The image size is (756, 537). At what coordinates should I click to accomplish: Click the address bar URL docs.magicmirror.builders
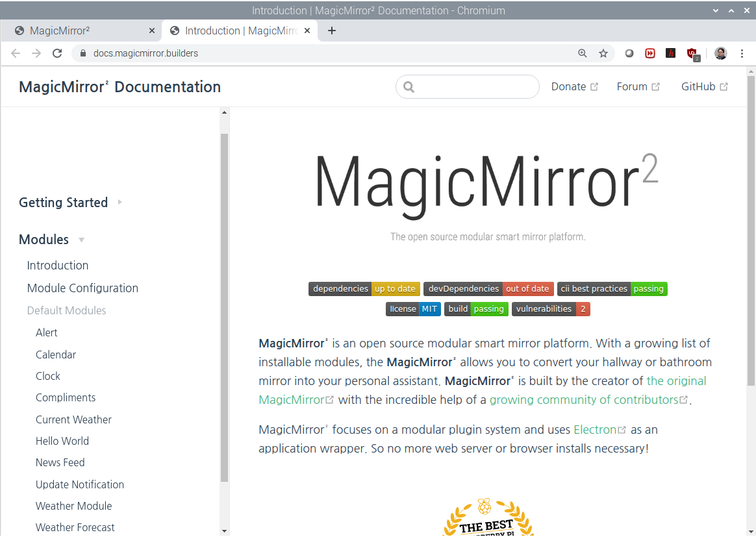pos(145,53)
